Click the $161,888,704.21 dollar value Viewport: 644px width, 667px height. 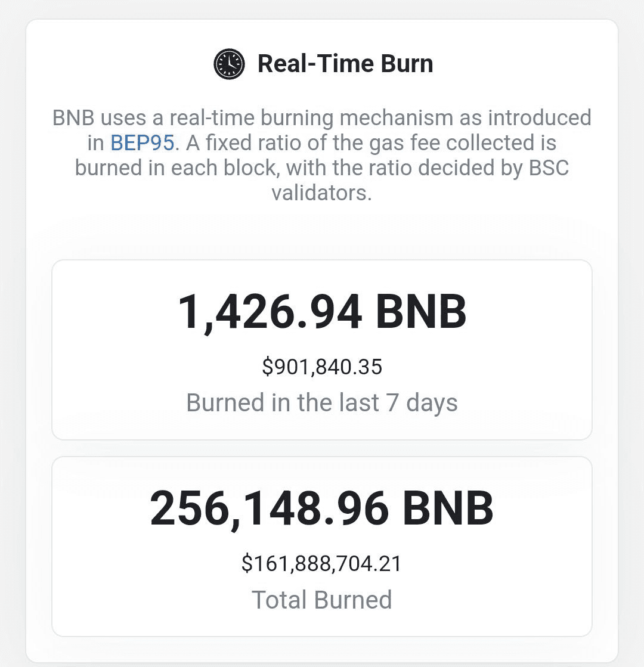[322, 563]
